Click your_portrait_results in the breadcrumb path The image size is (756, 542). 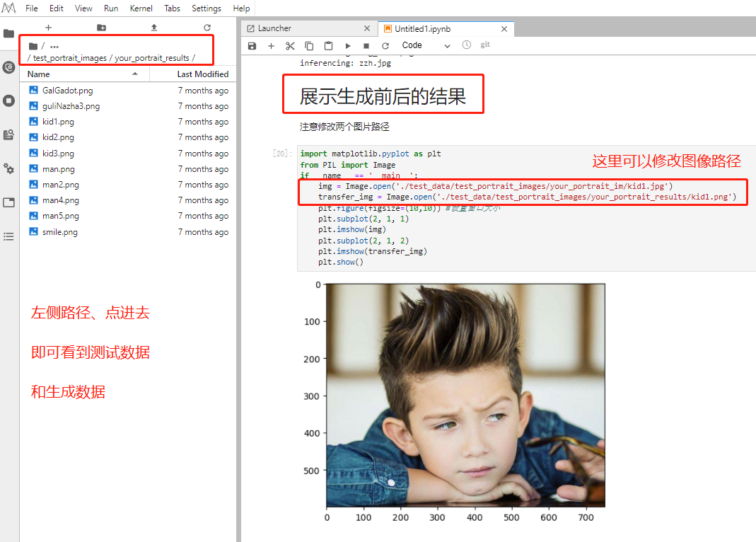pyautogui.click(x=152, y=58)
